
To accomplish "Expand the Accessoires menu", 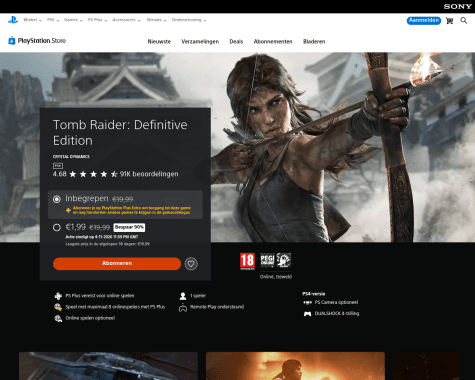I will click(x=126, y=20).
